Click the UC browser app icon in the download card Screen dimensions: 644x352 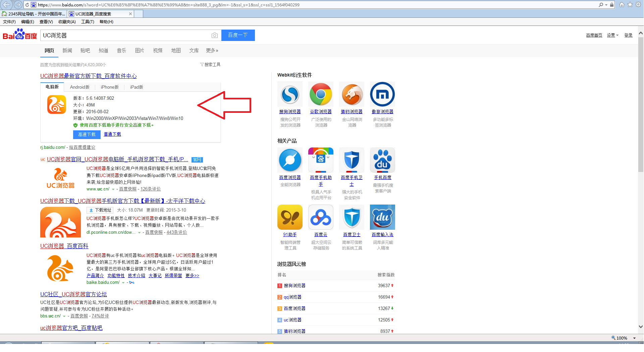[57, 104]
